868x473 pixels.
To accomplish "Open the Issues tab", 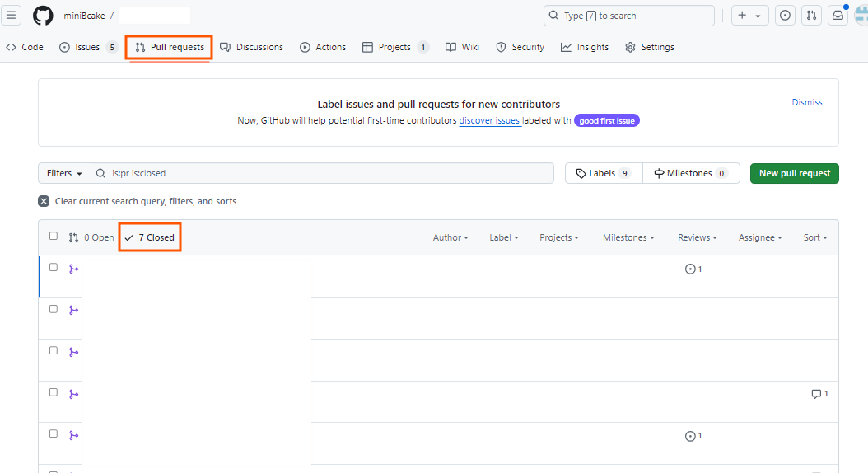I will 89,47.
